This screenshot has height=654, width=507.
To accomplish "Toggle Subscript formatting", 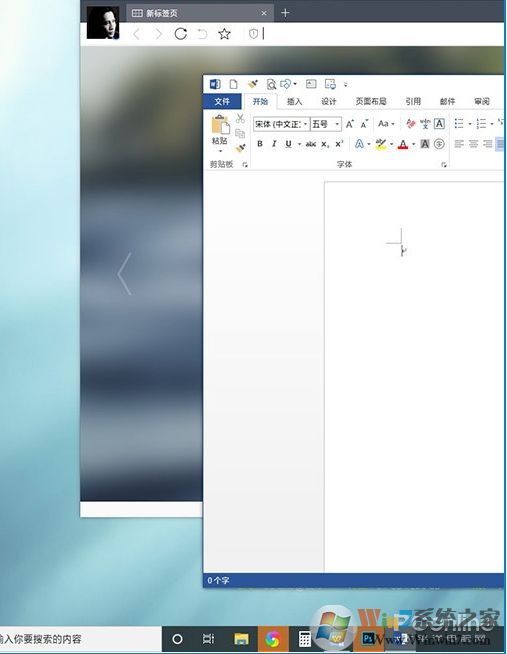I will pyautogui.click(x=326, y=144).
